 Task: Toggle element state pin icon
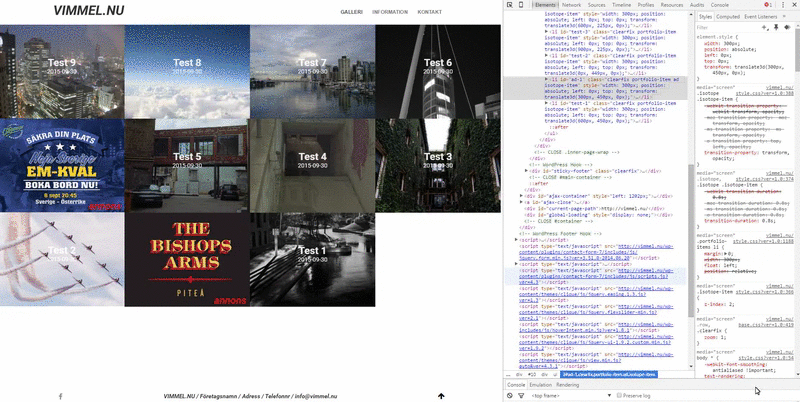point(776,28)
